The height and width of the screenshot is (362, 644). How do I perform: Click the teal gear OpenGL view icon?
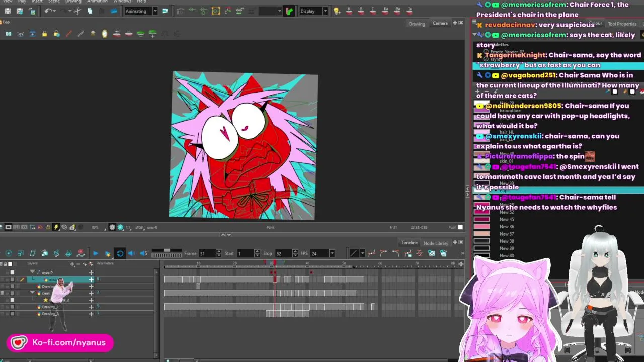coord(120,227)
